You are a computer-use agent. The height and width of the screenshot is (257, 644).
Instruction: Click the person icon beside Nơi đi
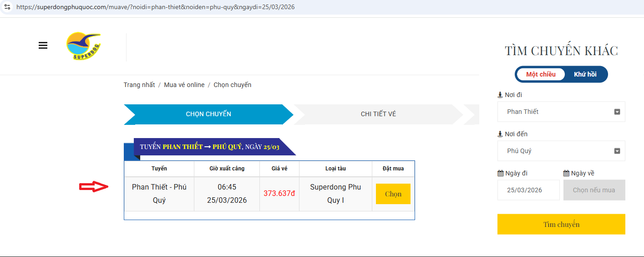(x=500, y=95)
